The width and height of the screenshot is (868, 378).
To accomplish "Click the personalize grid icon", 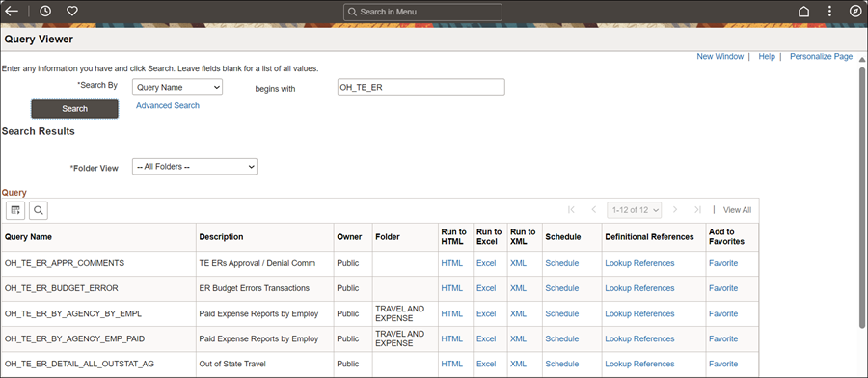I will pos(15,210).
